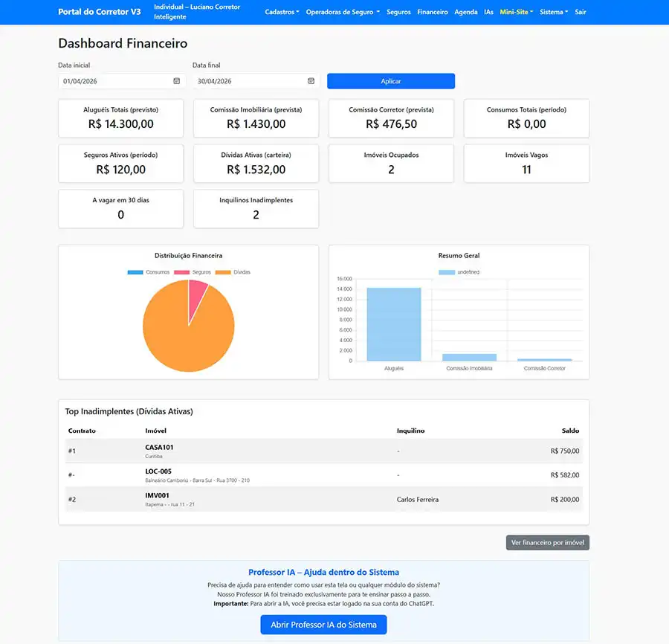Image resolution: width=669 pixels, height=644 pixels.
Task: Go home via Portal do Corretor V3 link
Action: [x=99, y=12]
